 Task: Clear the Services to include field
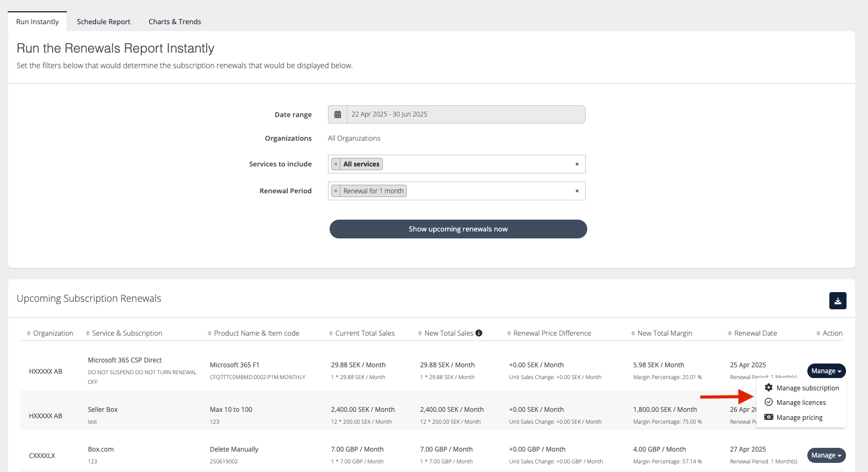(x=577, y=164)
